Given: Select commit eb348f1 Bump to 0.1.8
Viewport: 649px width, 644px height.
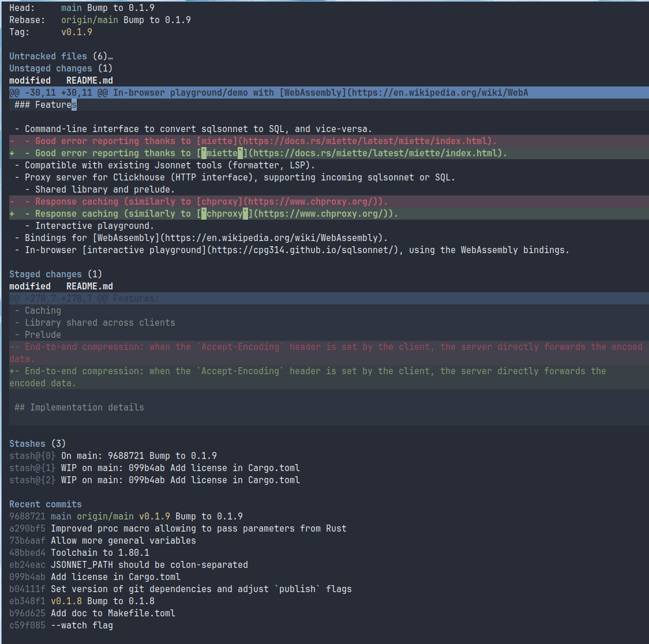Looking at the screenshot, I should click(x=82, y=601).
